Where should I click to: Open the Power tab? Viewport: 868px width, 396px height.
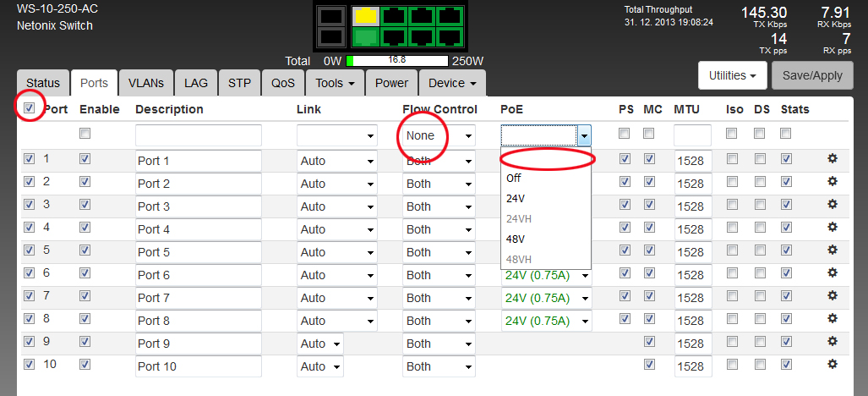pyautogui.click(x=391, y=83)
